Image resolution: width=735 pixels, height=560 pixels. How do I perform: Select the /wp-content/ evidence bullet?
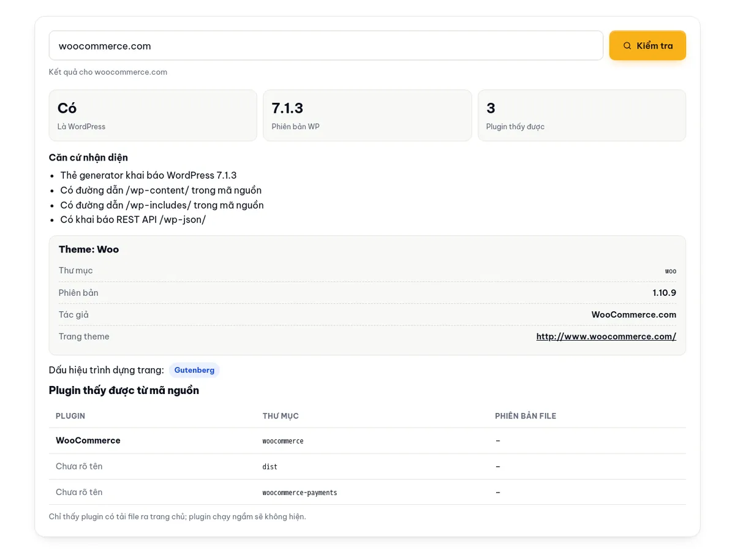[160, 190]
